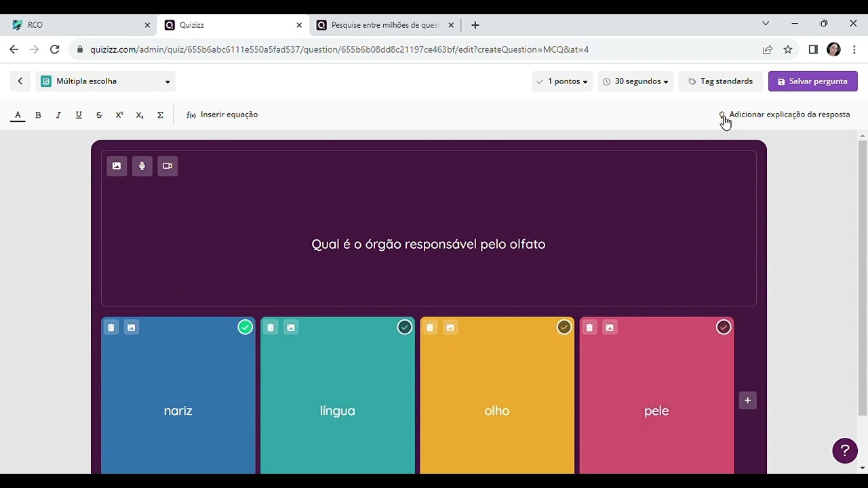868x488 pixels.
Task: Open the browser side panel
Action: [813, 49]
